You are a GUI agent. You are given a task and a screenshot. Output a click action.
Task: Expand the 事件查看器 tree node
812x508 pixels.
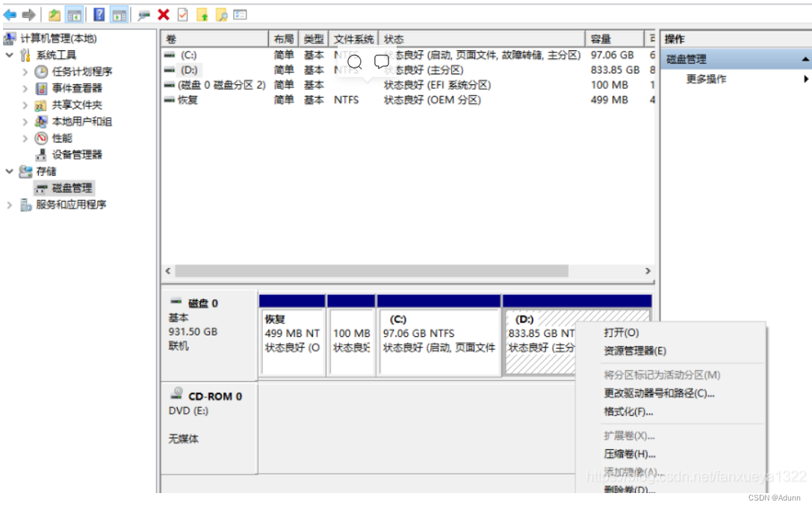click(25, 89)
